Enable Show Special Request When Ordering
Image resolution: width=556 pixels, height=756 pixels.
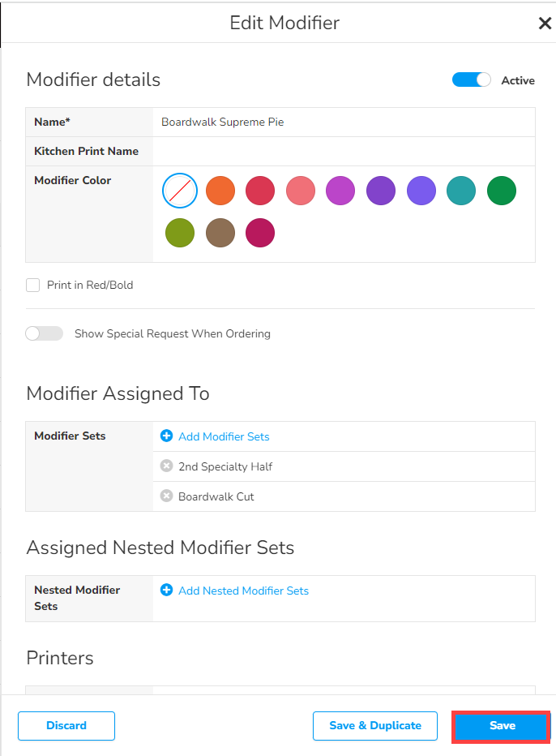point(45,333)
